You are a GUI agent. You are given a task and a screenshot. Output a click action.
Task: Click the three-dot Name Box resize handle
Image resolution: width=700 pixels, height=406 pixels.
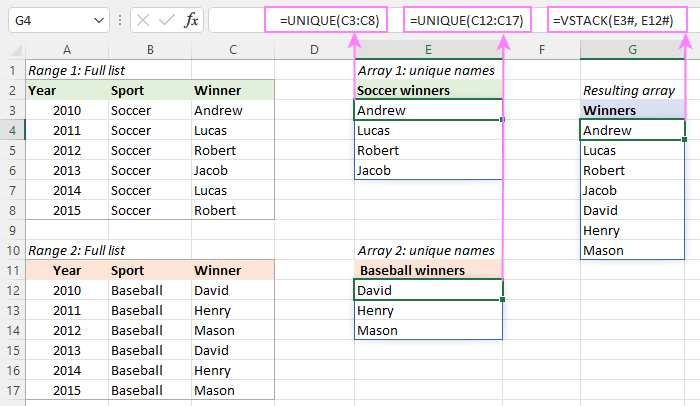coord(121,20)
